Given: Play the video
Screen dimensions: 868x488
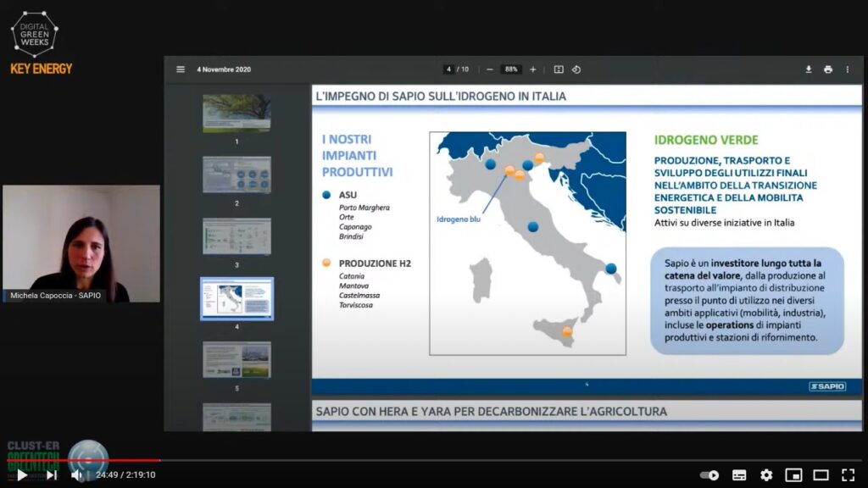Looking at the screenshot, I should (x=22, y=474).
